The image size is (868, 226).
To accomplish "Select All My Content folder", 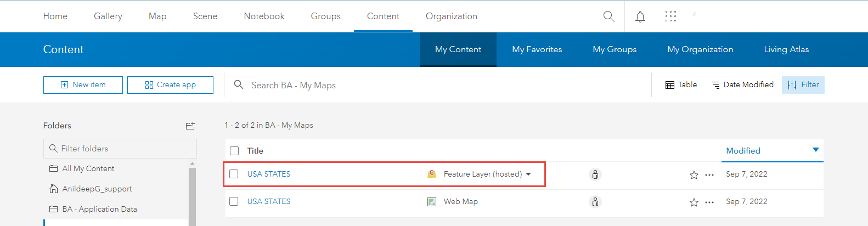I will [88, 168].
